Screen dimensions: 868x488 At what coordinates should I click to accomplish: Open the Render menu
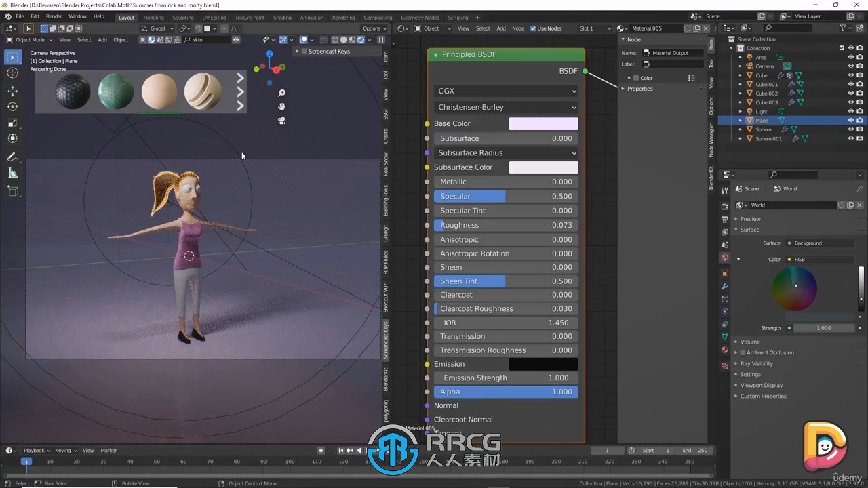tap(54, 16)
